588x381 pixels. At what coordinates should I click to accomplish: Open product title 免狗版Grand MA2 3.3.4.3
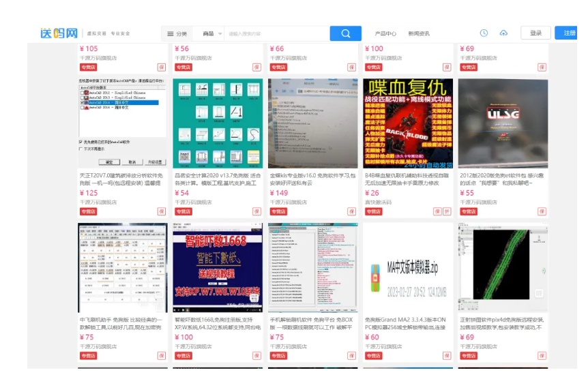click(x=405, y=323)
